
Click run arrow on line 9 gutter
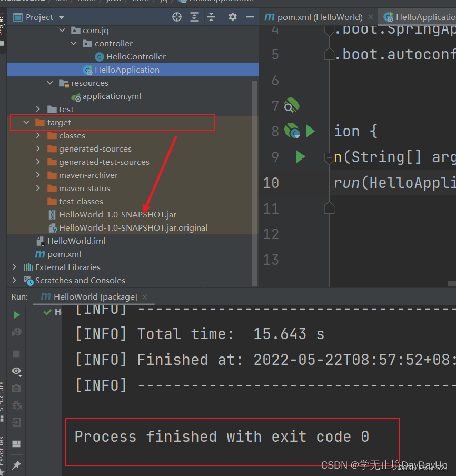pyautogui.click(x=301, y=156)
